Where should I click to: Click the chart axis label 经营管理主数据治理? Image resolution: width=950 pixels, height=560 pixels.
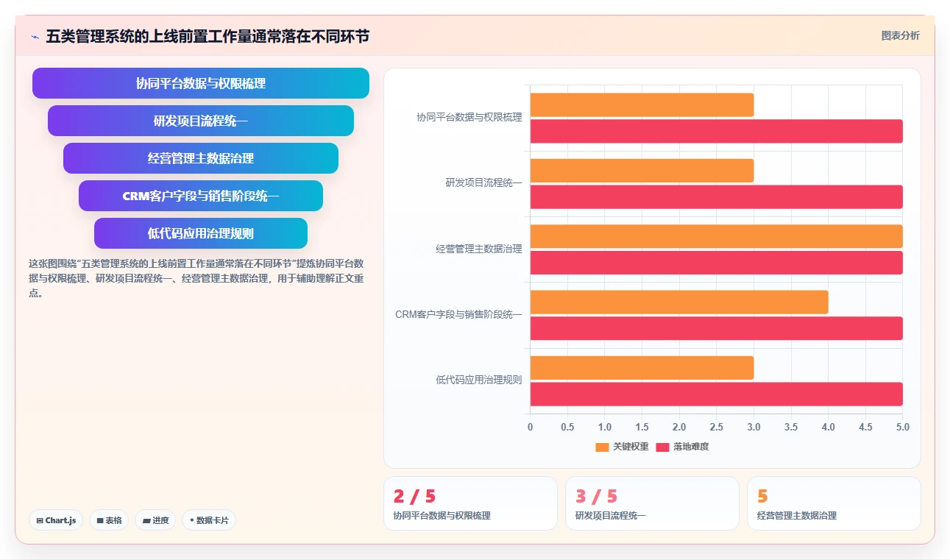(x=479, y=249)
